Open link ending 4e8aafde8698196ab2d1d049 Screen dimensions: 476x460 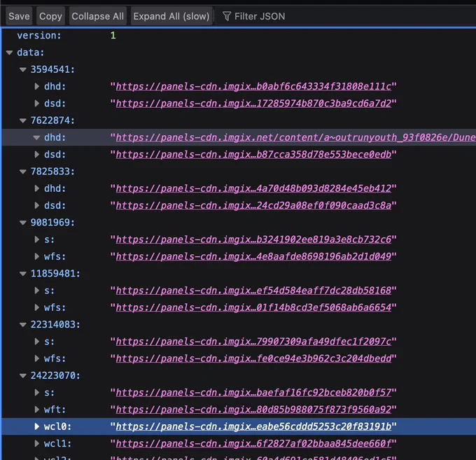click(x=253, y=257)
